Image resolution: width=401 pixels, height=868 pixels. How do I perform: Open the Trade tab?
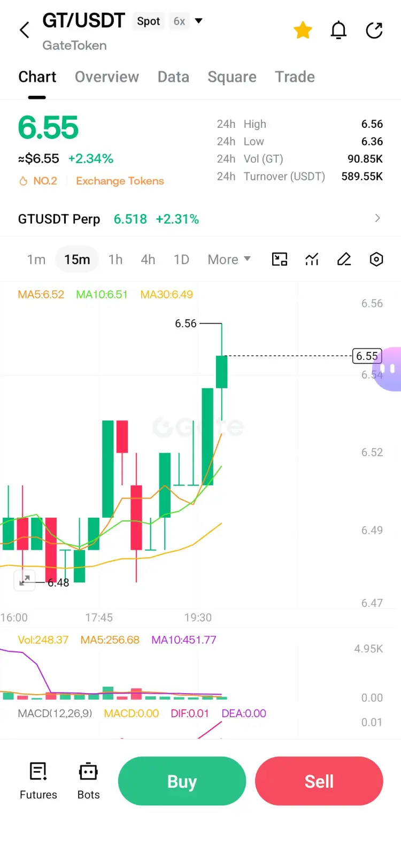pos(295,77)
